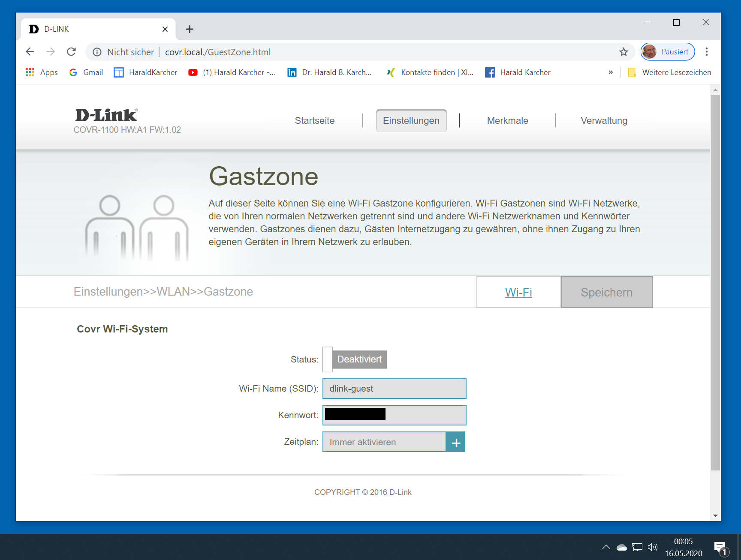741x560 pixels.
Task: Reload the page with the refresh icon
Action: pyautogui.click(x=72, y=52)
